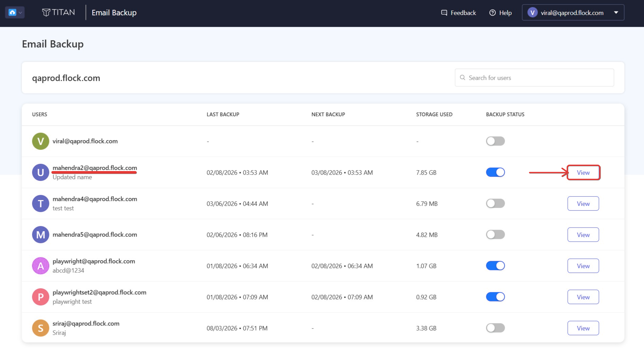Viewport: 644px width, 350px height.
Task: View backups for mahendra4@qaprod.flock.com
Action: click(583, 204)
